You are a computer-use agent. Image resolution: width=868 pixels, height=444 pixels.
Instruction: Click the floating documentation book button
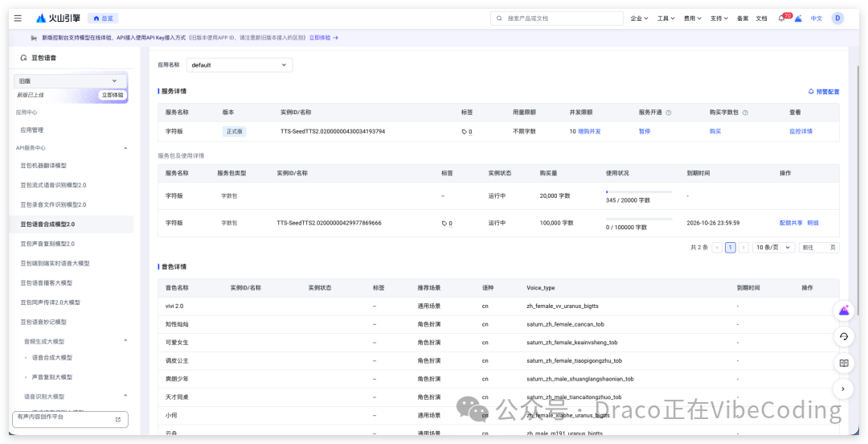click(844, 363)
